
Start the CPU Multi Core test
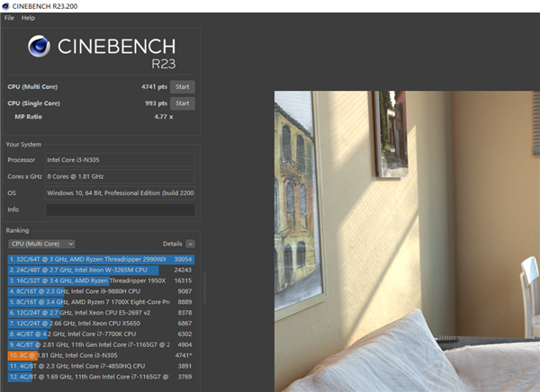tap(183, 86)
